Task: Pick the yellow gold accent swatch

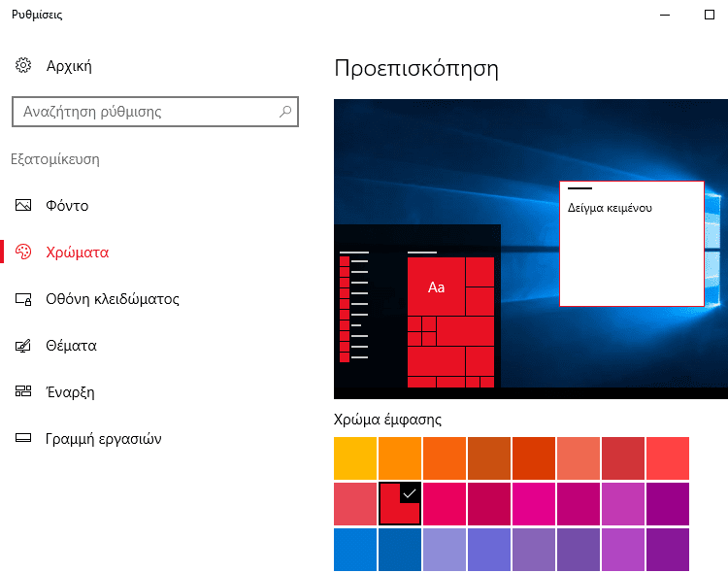Action: tap(355, 458)
